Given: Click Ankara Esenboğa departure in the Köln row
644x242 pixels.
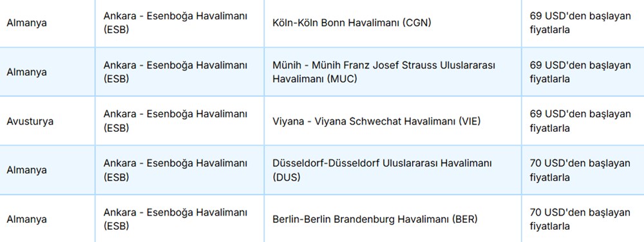Looking at the screenshot, I should click(175, 23).
